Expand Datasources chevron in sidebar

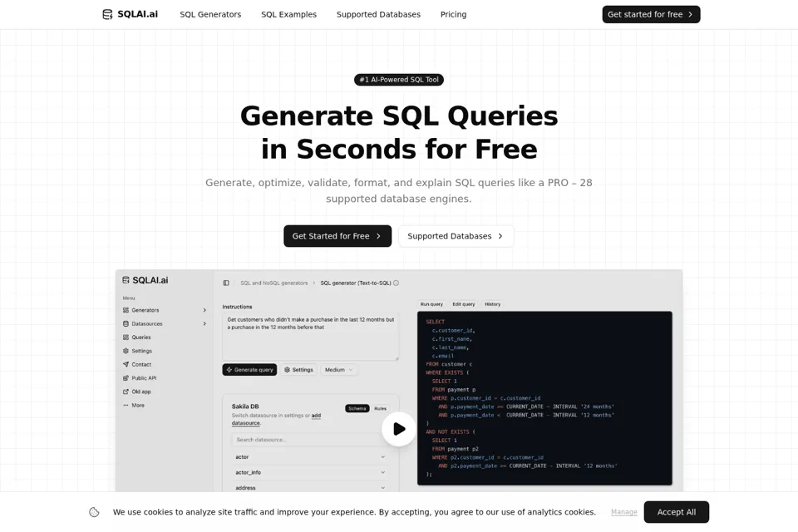(204, 324)
